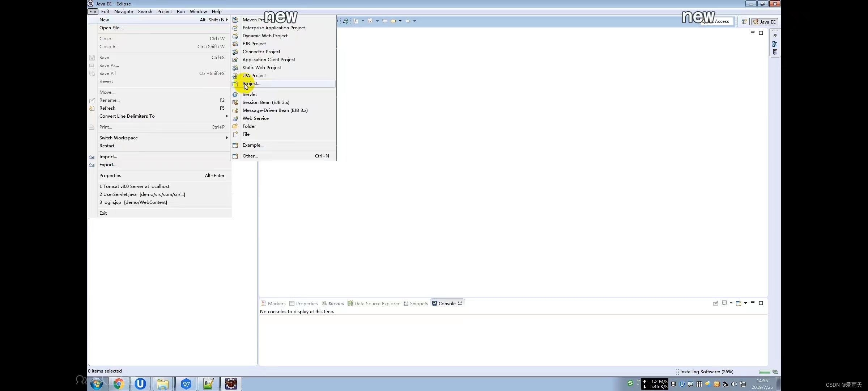Screen dimensions: 868x391
Task: Select the Project... menu entry
Action: (251, 84)
